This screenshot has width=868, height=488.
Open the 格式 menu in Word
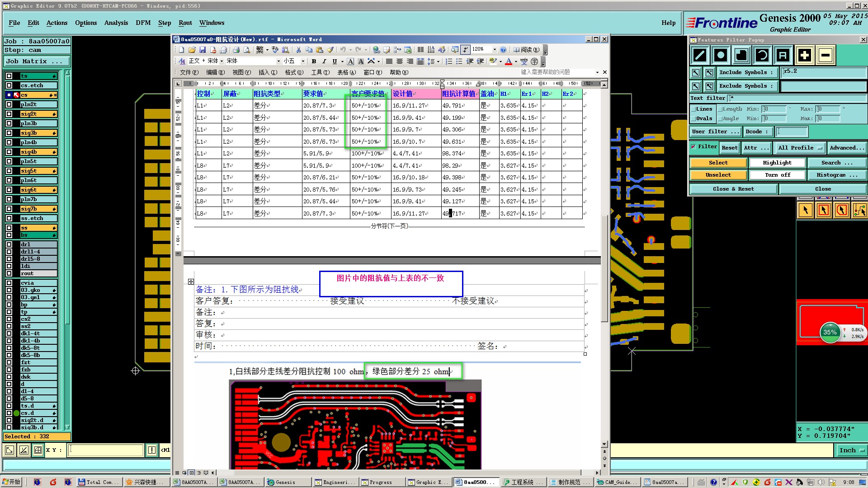(293, 72)
